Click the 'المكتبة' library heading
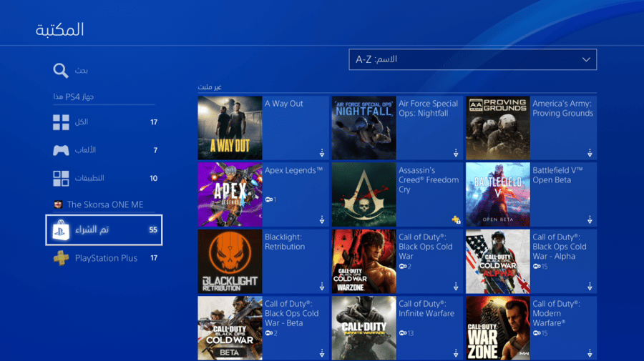644x361 pixels. coord(60,29)
